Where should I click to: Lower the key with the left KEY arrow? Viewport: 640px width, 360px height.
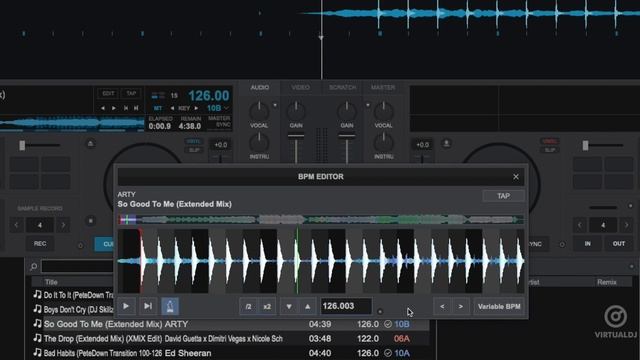(172, 108)
